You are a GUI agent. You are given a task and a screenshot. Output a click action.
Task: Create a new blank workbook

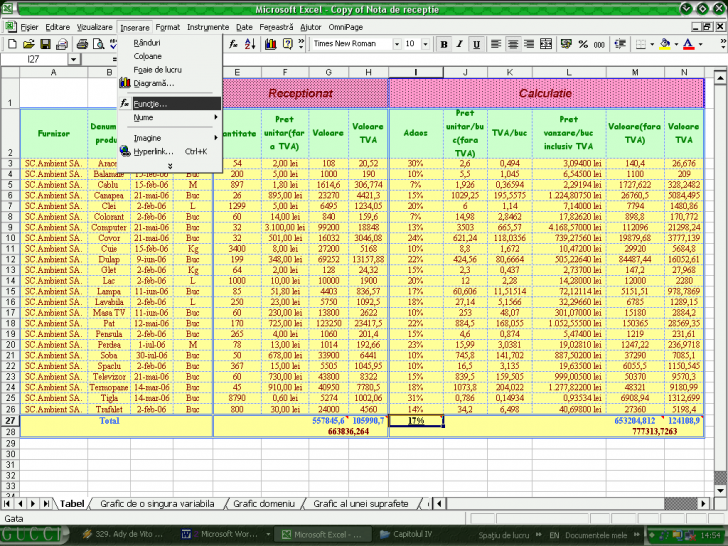pos(12,44)
